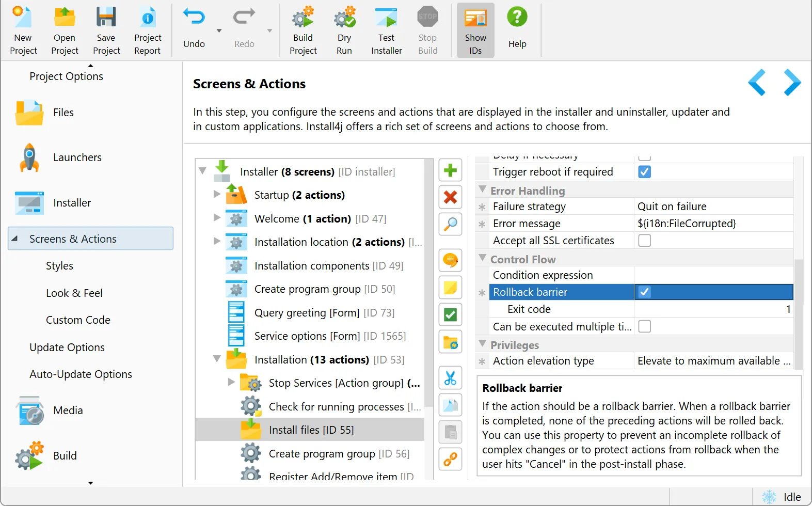Select Service options [Form] tree row
The width and height of the screenshot is (812, 506).
[x=310, y=336]
